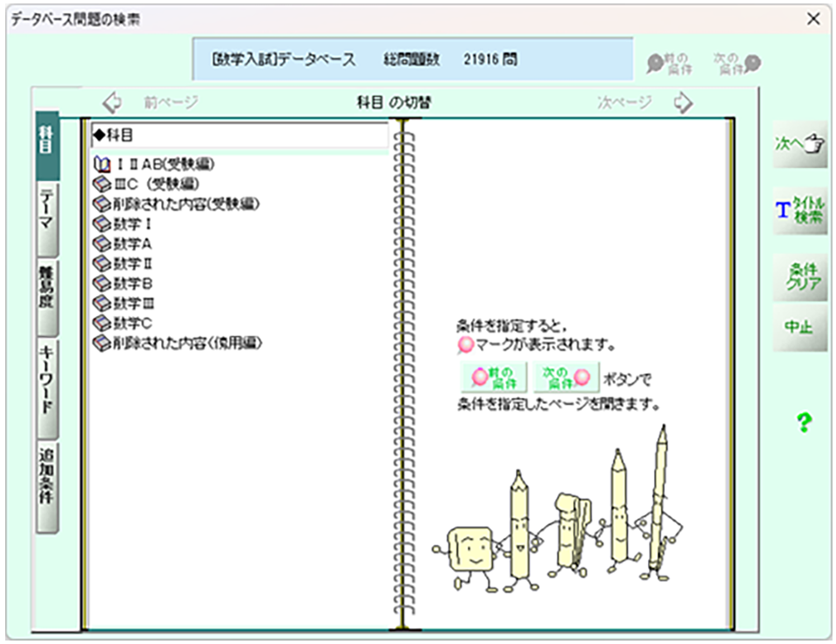This screenshot has height=644, width=836.
Task: Open the ⅠⅡAB(受験編) open-book icon
Action: tap(102, 164)
